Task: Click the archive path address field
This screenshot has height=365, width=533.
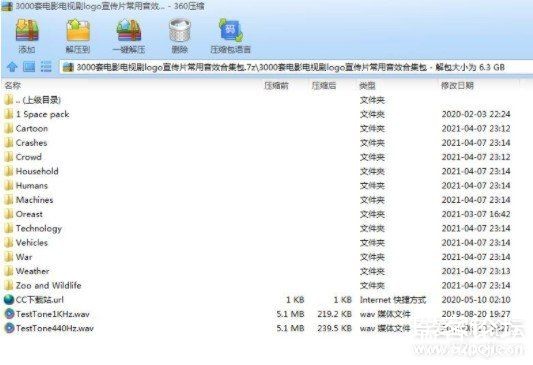Action: coord(296,67)
